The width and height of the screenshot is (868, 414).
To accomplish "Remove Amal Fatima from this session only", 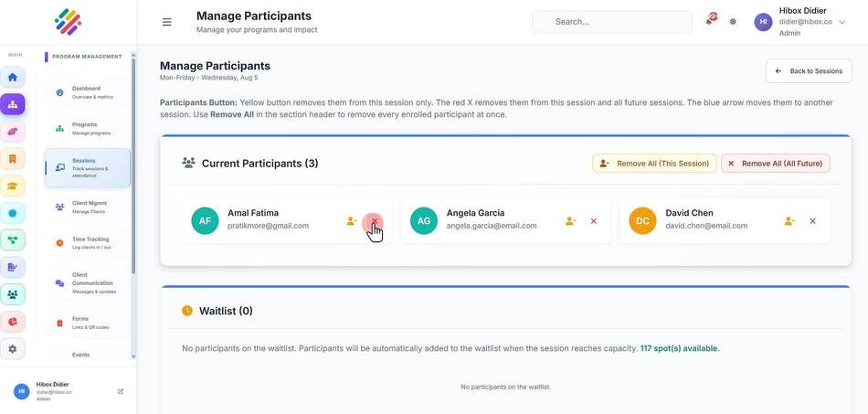I will click(x=352, y=221).
